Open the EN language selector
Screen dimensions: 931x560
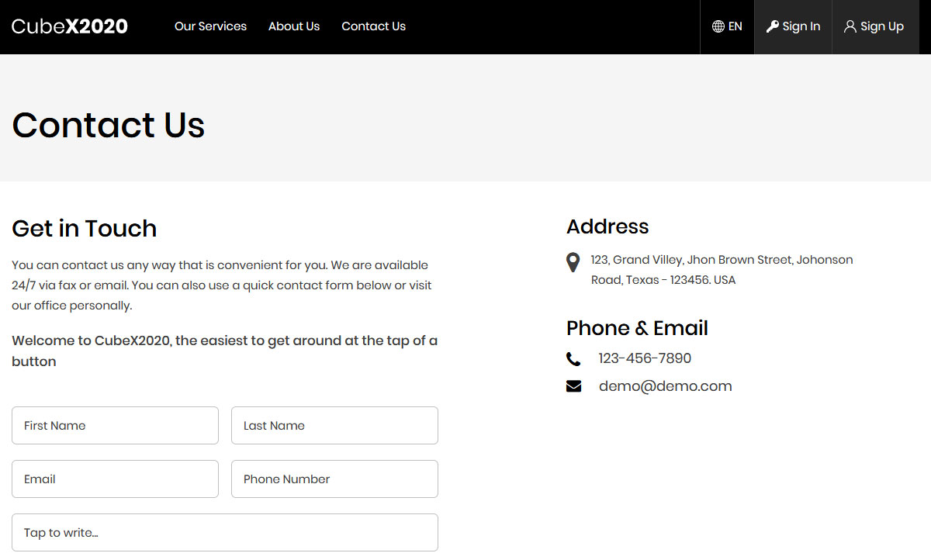click(727, 26)
